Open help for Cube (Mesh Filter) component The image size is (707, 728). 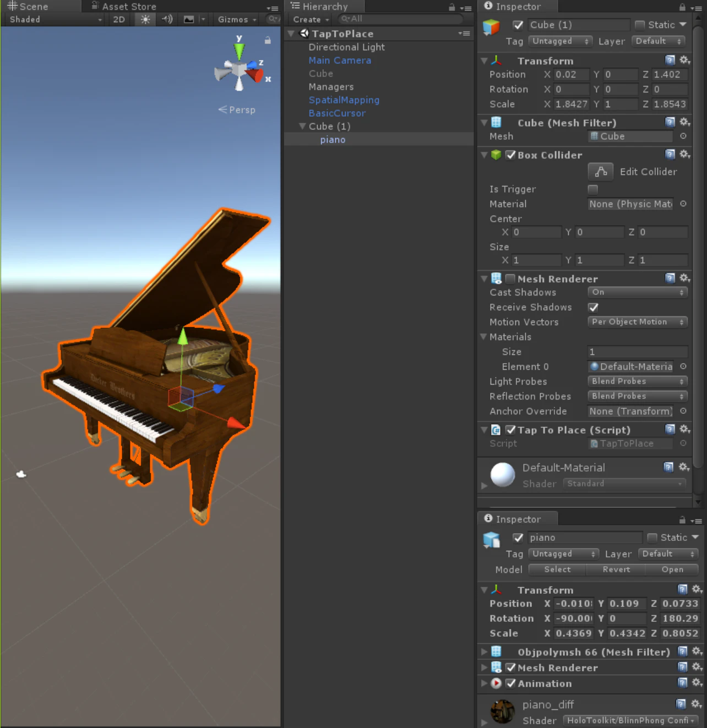[670, 122]
